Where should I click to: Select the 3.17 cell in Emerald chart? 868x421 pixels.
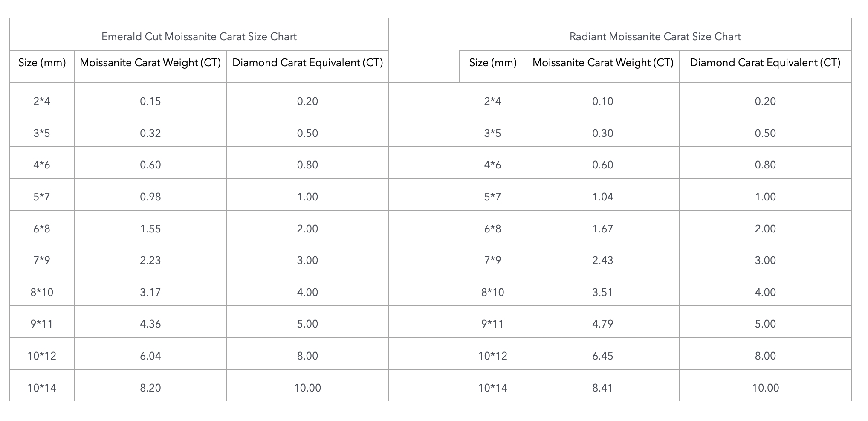click(150, 292)
